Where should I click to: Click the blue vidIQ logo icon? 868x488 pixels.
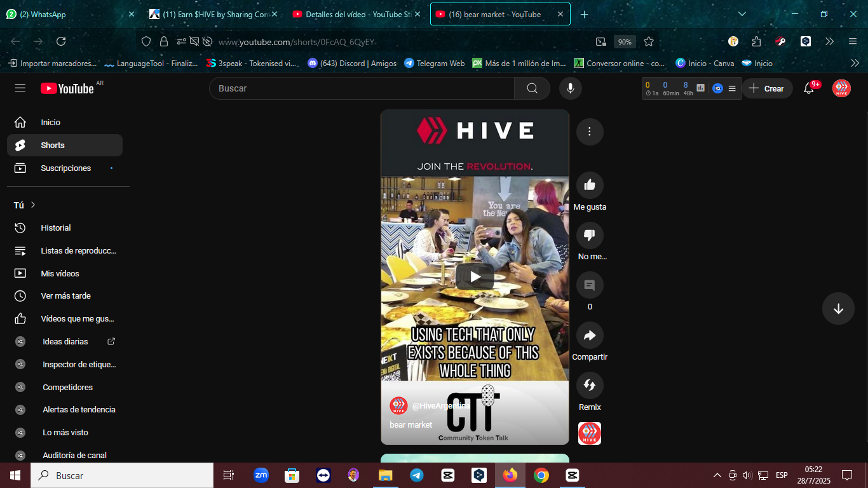pos(717,88)
